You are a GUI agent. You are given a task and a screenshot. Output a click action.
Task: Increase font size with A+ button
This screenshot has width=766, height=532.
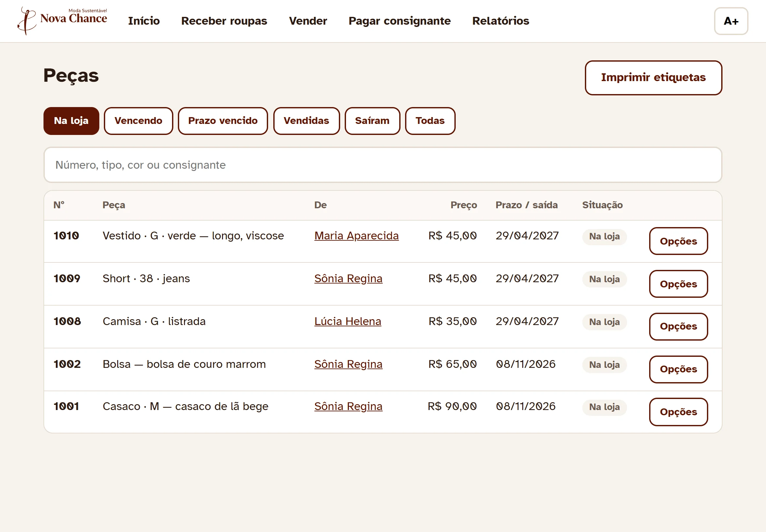tap(731, 21)
